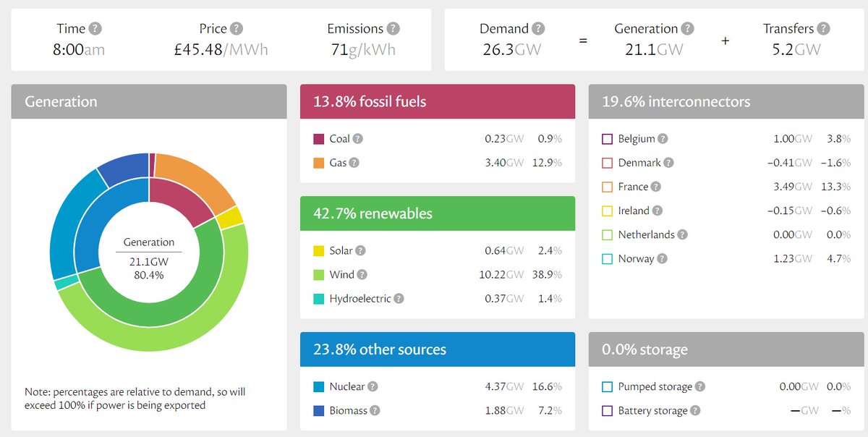Click the France interconnector help icon

(x=655, y=187)
